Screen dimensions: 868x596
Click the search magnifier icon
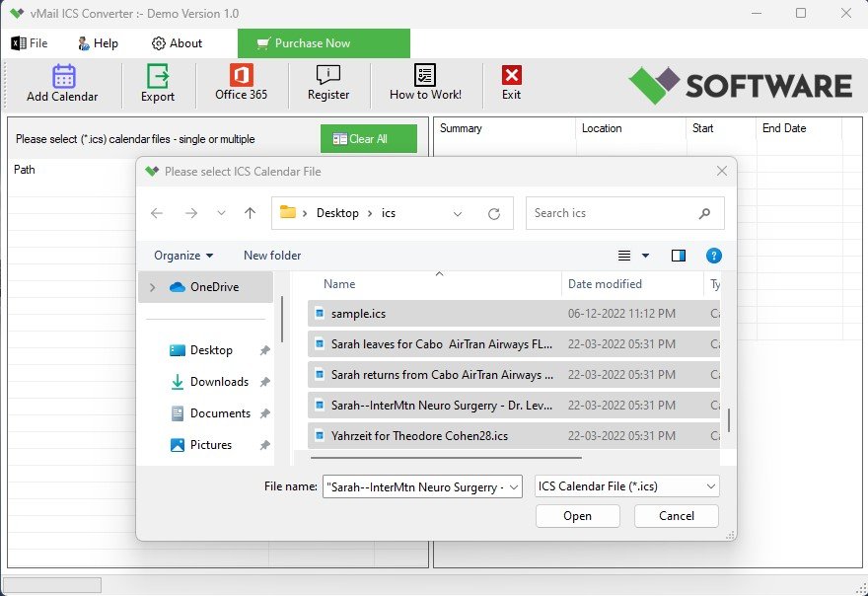point(704,213)
